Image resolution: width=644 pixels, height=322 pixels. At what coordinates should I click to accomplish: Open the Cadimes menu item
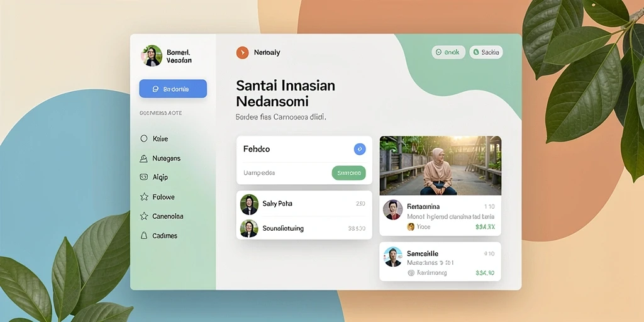[165, 236]
